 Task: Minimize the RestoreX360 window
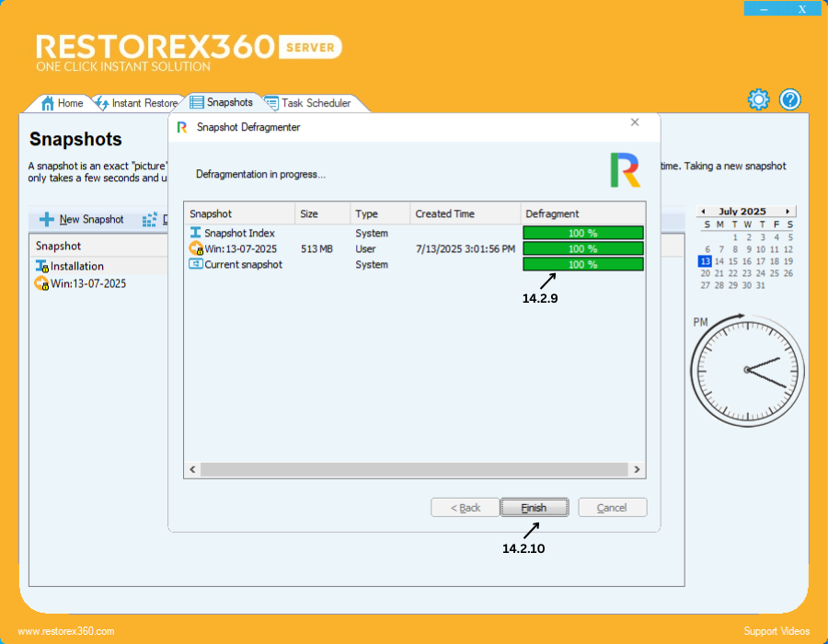click(x=764, y=8)
